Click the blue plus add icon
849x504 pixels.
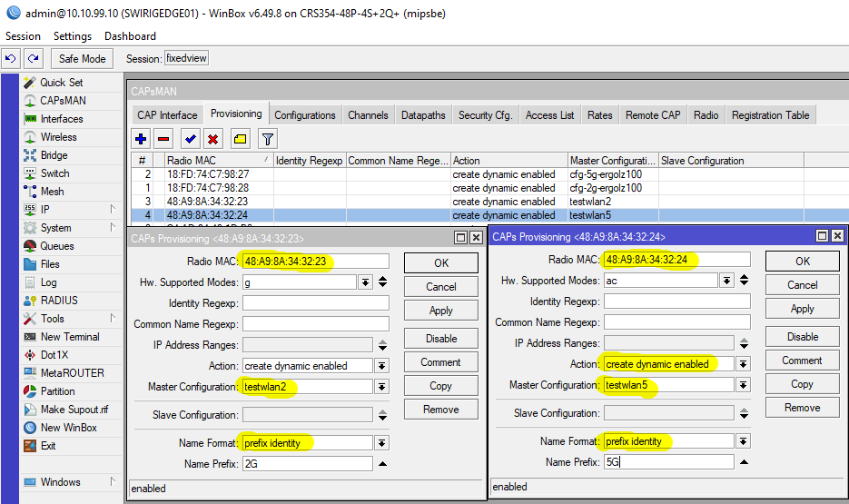click(x=141, y=139)
